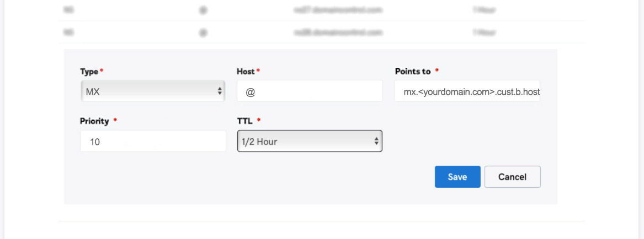
Task: Focus the Host field containing @
Action: [310, 91]
